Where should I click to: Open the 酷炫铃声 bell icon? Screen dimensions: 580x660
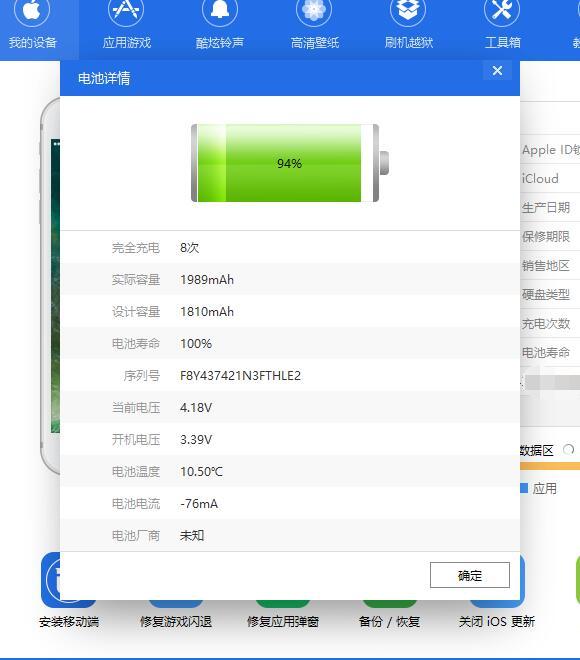pyautogui.click(x=220, y=12)
